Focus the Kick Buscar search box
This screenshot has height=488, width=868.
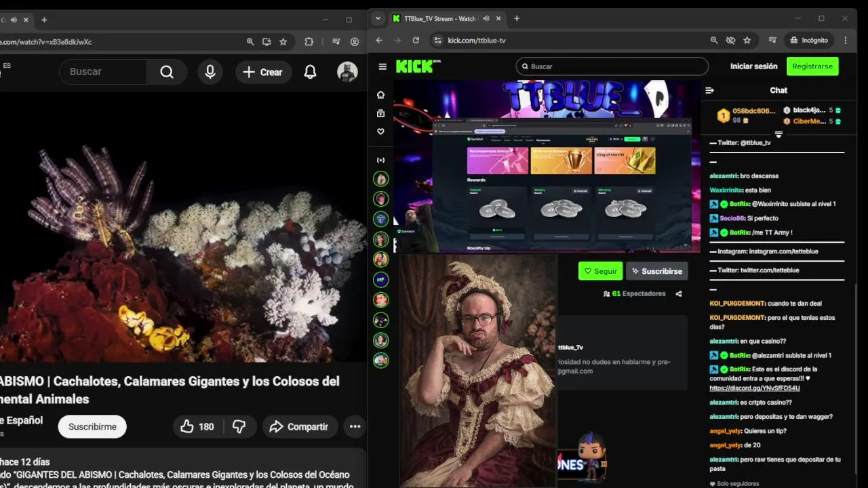612,66
